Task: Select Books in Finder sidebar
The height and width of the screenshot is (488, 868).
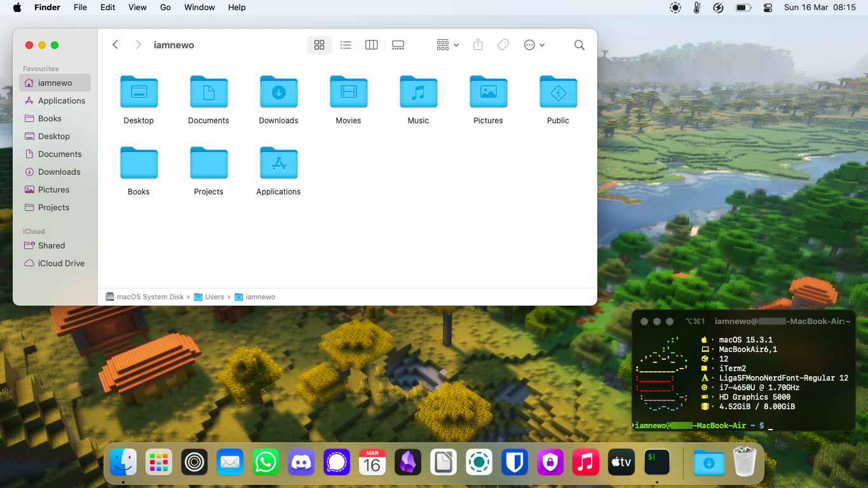Action: [x=55, y=118]
